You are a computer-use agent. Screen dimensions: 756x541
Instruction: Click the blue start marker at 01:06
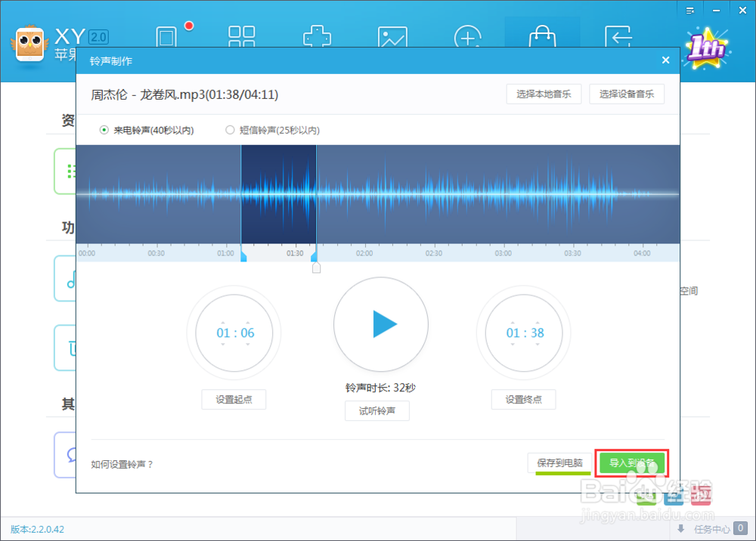coord(243,256)
